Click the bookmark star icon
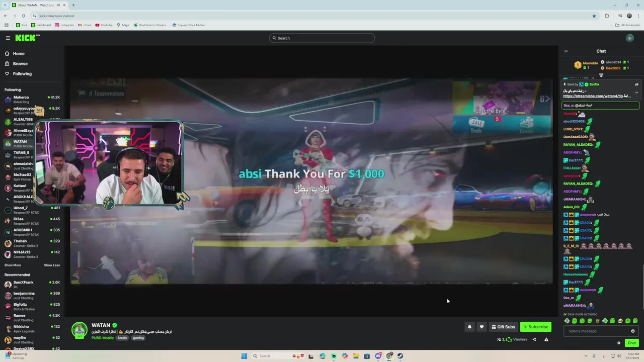644x362 pixels. (594, 16)
